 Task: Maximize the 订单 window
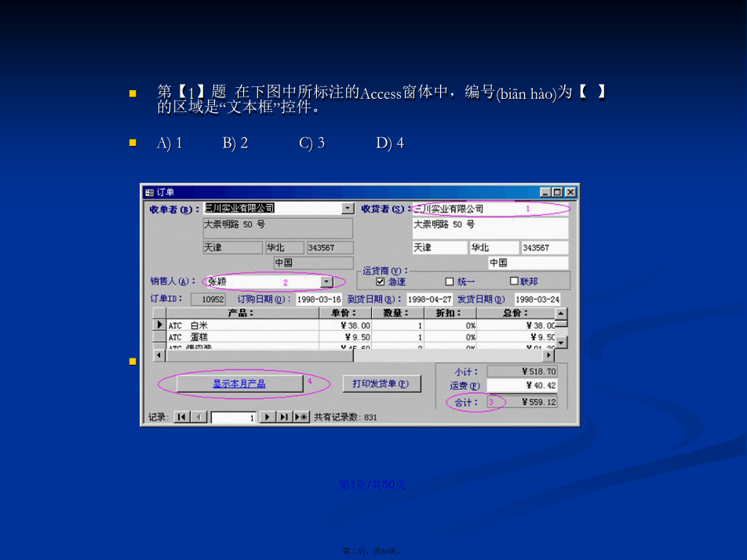(557, 192)
